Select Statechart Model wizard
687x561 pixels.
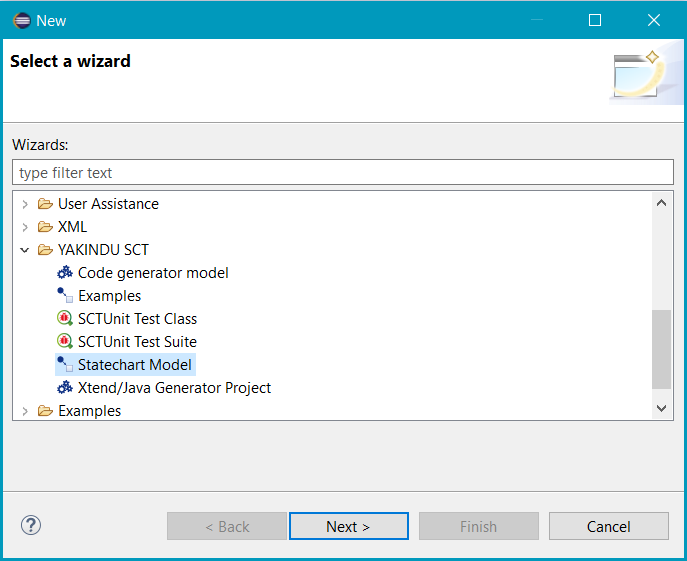coord(135,365)
